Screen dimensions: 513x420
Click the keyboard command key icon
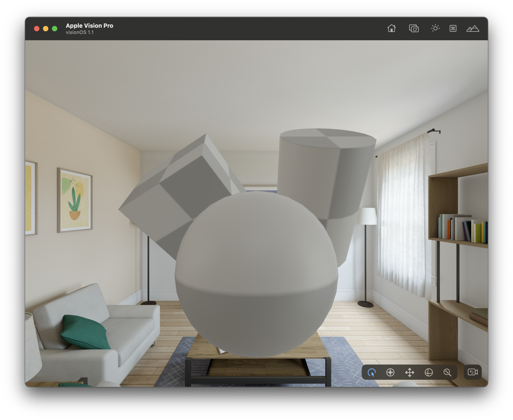click(453, 29)
